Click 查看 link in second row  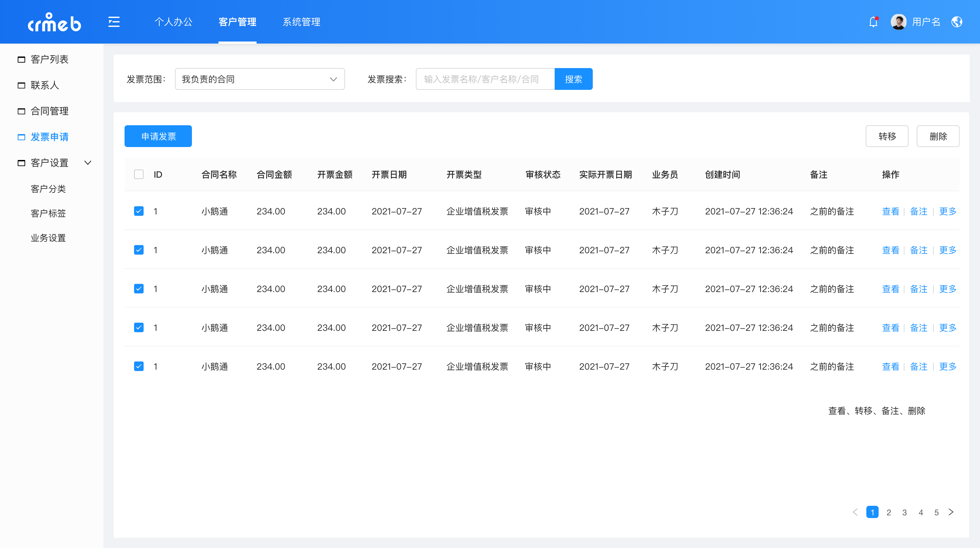tap(891, 250)
